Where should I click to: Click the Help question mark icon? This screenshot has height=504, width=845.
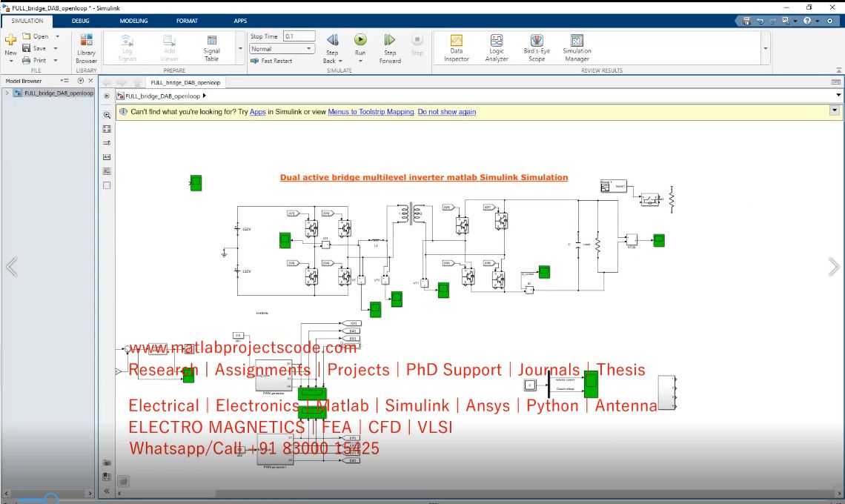click(806, 21)
